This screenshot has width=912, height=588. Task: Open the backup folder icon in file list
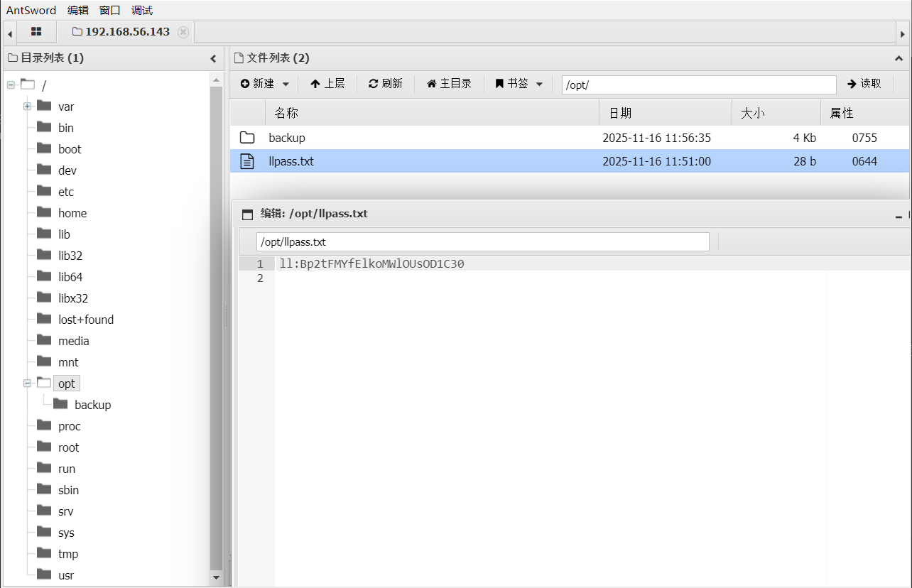point(247,138)
